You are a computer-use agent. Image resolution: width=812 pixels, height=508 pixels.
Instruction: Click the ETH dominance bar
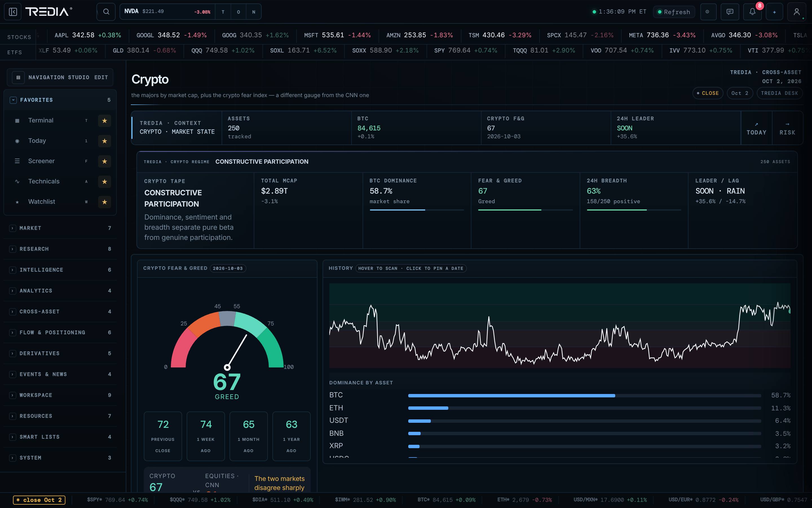point(584,408)
